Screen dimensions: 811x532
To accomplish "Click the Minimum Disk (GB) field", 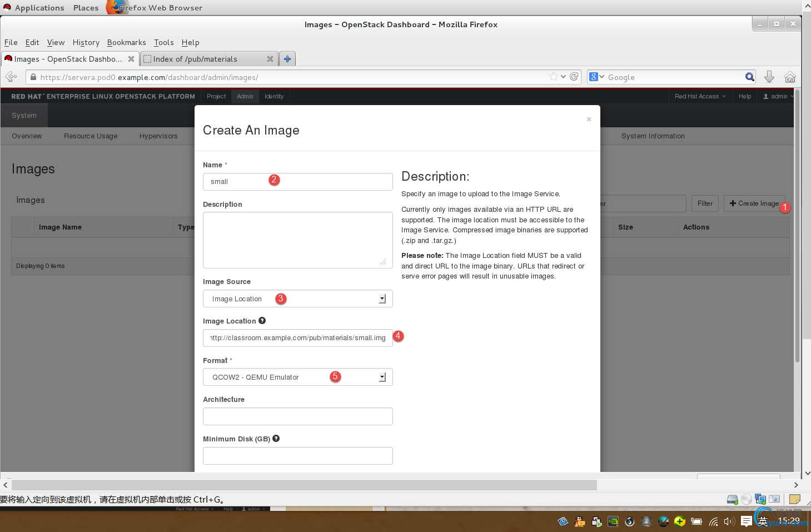I will tap(298, 456).
